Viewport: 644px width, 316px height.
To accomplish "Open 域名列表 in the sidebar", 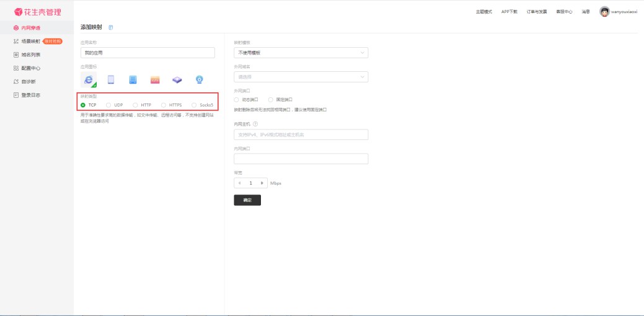I will point(31,55).
